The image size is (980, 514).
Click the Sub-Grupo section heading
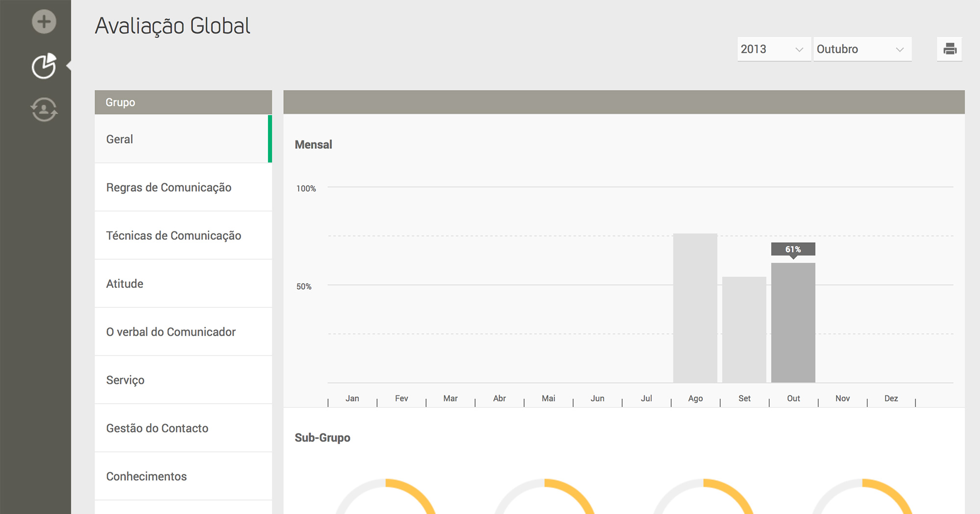tap(322, 438)
